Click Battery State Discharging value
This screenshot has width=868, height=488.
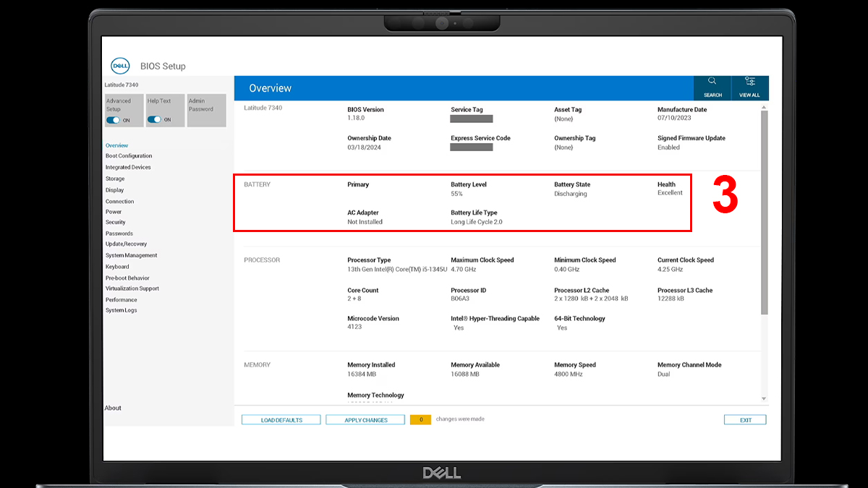571,194
